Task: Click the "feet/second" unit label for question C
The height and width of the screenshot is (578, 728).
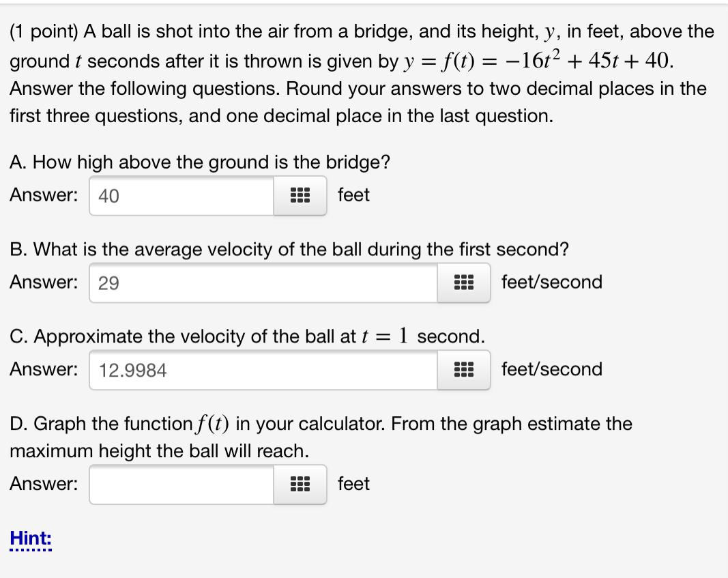Action: 551,370
